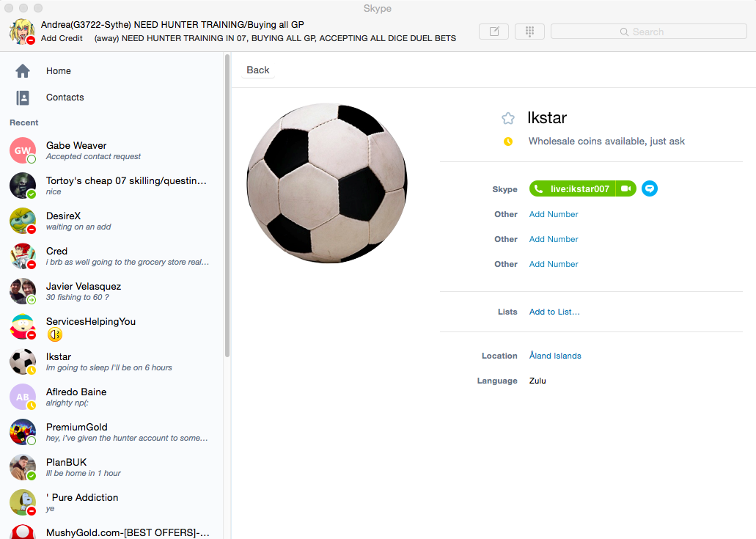756x539 pixels.
Task: Click PlanBUK's avatar photo
Action: [23, 467]
